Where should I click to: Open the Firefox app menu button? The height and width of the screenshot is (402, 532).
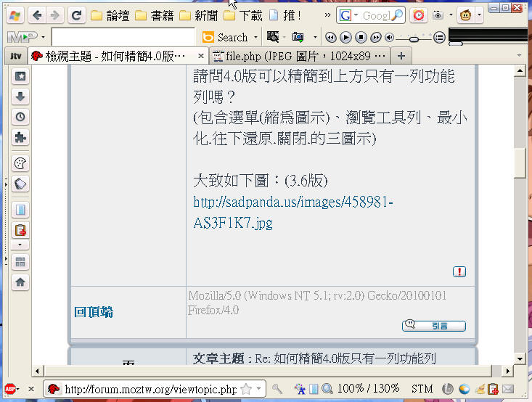pos(15,15)
